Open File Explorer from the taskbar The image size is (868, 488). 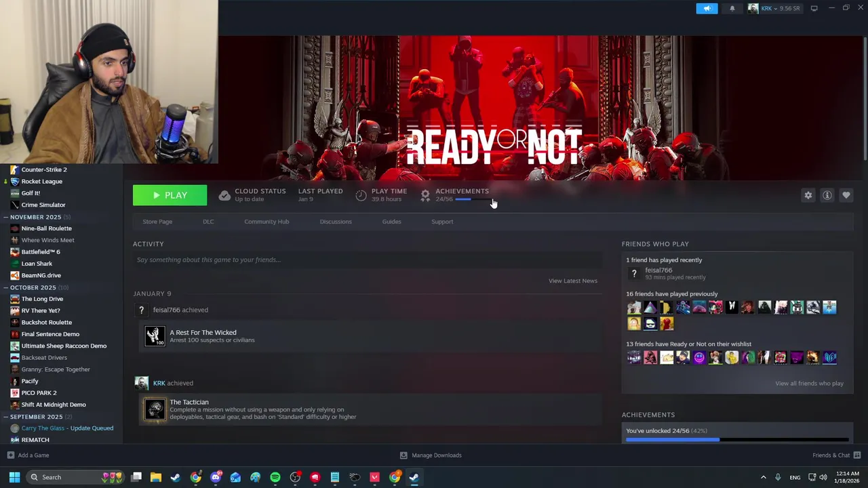click(156, 477)
